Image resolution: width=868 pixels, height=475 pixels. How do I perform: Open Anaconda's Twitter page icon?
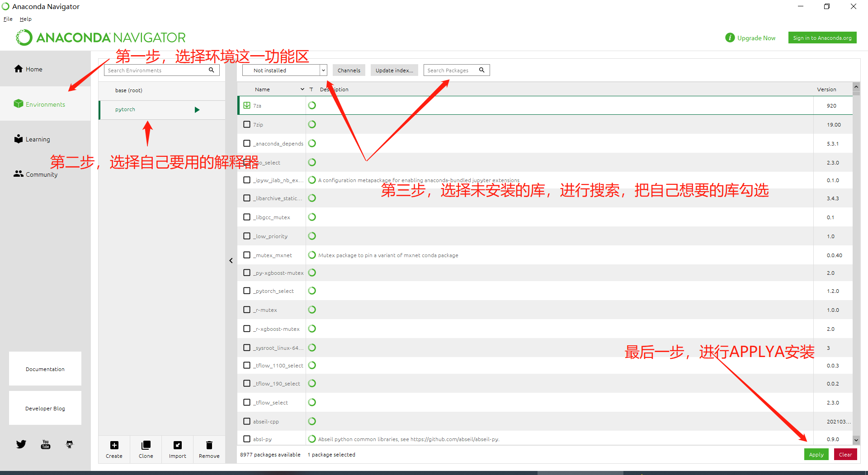pyautogui.click(x=21, y=444)
